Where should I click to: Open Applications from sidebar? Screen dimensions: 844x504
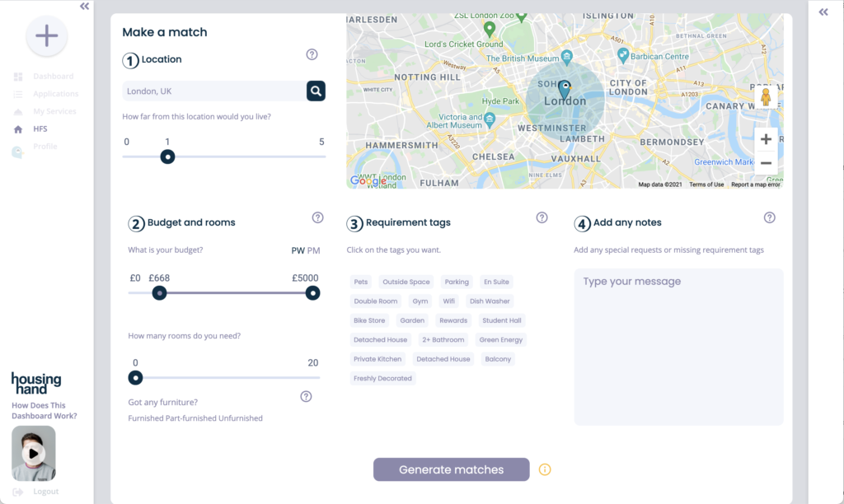pyautogui.click(x=55, y=94)
